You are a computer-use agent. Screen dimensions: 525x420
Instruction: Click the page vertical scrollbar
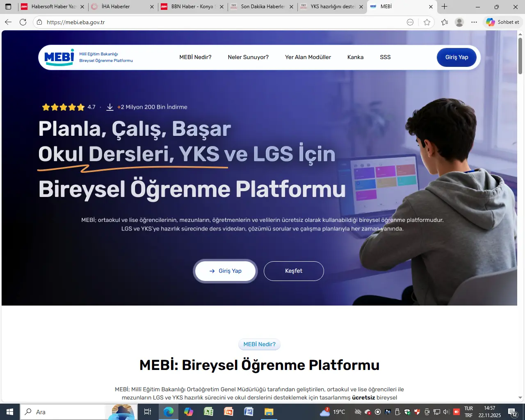tap(520, 56)
